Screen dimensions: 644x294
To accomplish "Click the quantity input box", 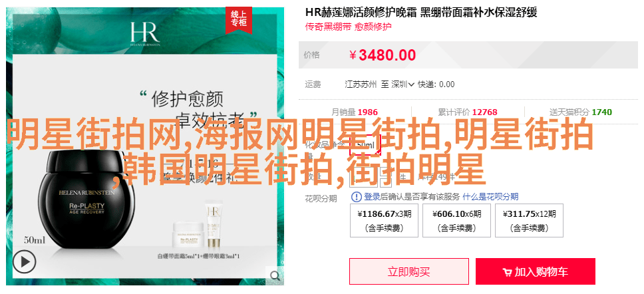I will pos(363,177).
